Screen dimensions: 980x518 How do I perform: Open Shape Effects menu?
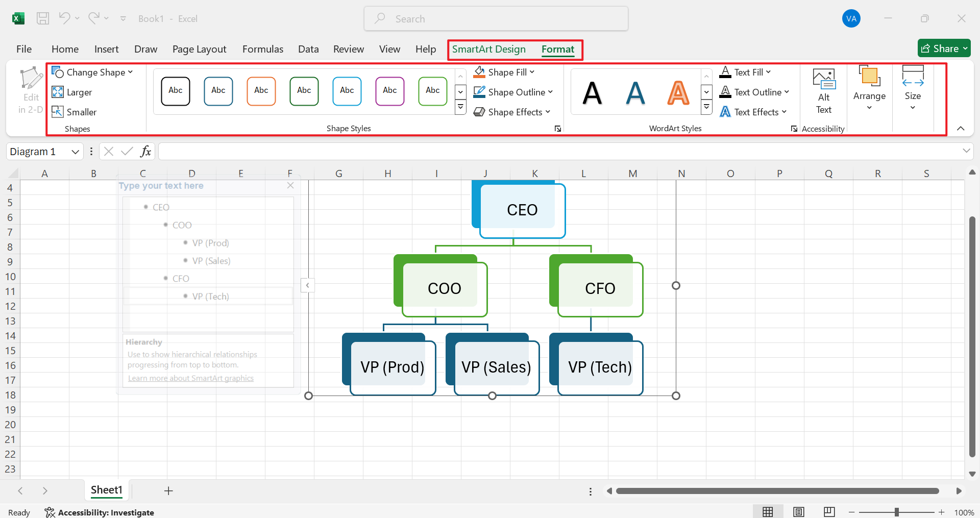512,112
